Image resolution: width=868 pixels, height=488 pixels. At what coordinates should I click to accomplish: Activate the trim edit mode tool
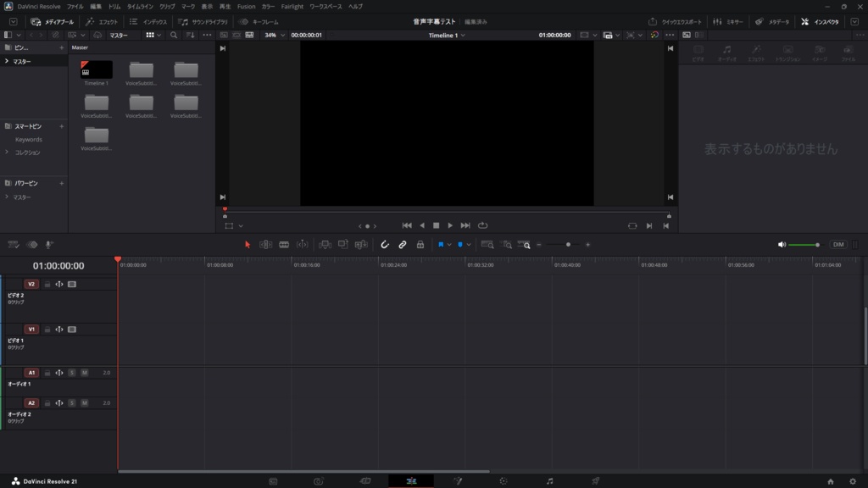pos(265,245)
